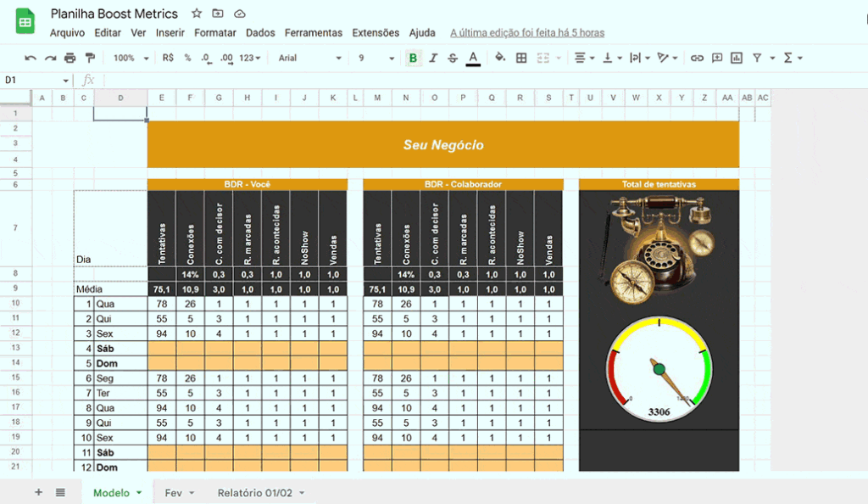
Task: Click the undo arrow icon
Action: [31, 58]
